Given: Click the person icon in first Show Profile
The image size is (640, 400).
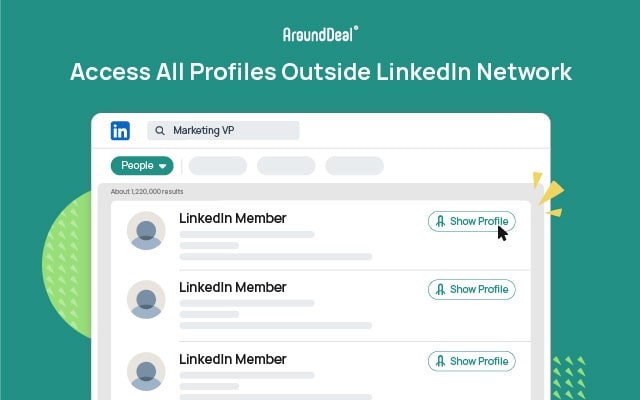Looking at the screenshot, I should point(440,221).
